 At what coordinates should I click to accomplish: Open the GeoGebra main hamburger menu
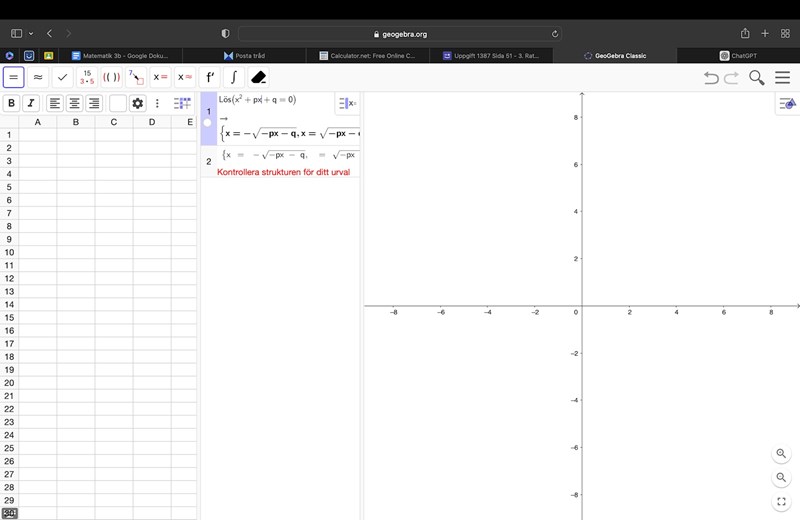coord(782,77)
